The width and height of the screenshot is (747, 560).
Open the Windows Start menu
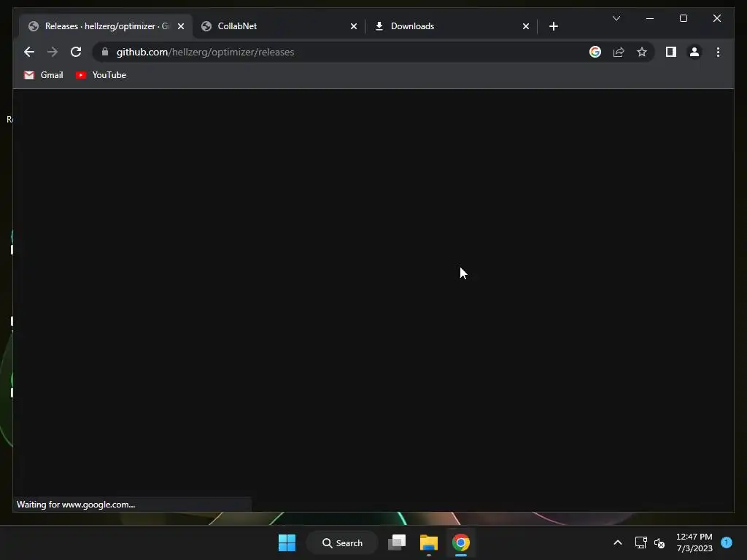click(287, 542)
